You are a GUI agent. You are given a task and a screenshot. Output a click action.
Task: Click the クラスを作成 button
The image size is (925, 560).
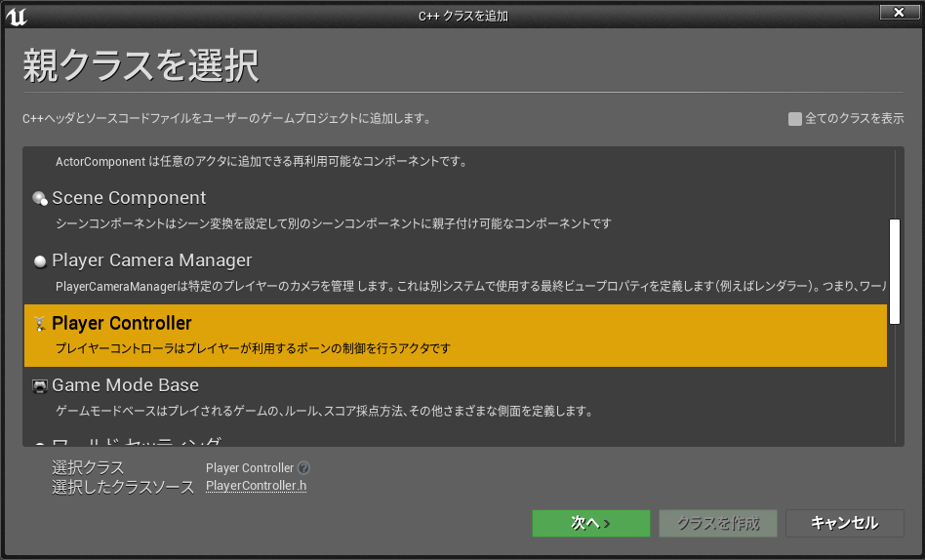point(718,523)
